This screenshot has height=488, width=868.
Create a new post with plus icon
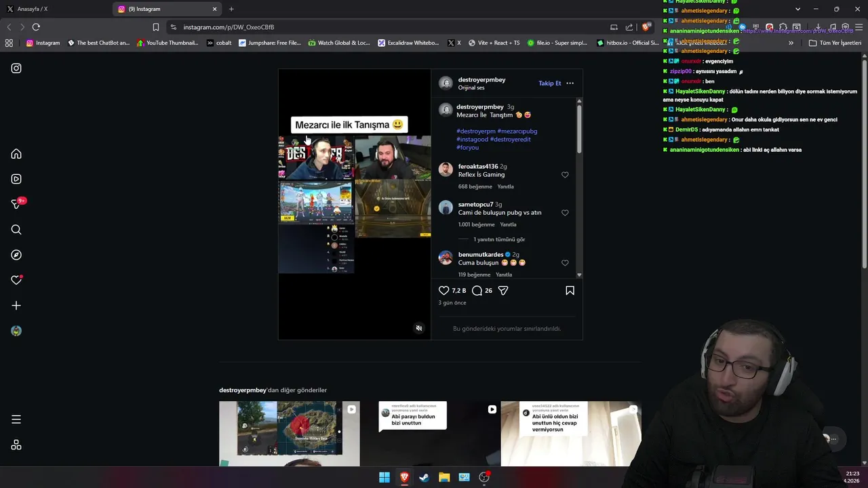pos(16,306)
